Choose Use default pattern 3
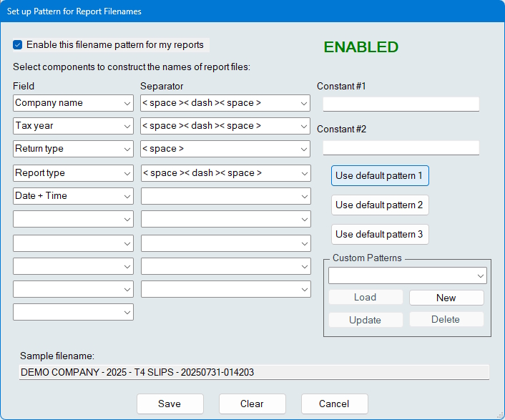The width and height of the screenshot is (505, 420). 380,235
